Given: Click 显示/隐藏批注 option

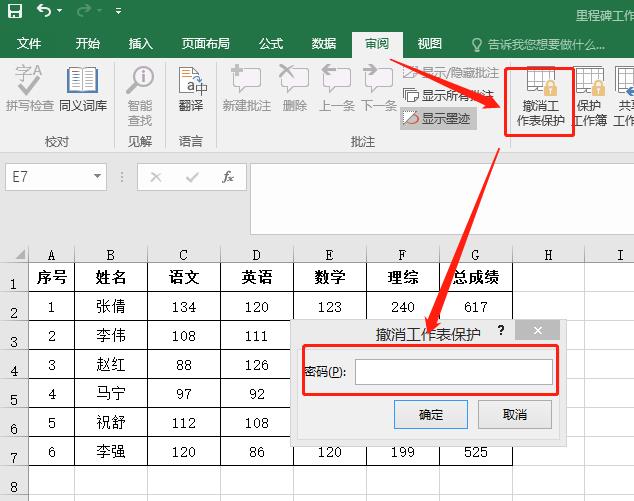Looking at the screenshot, I should (450, 72).
